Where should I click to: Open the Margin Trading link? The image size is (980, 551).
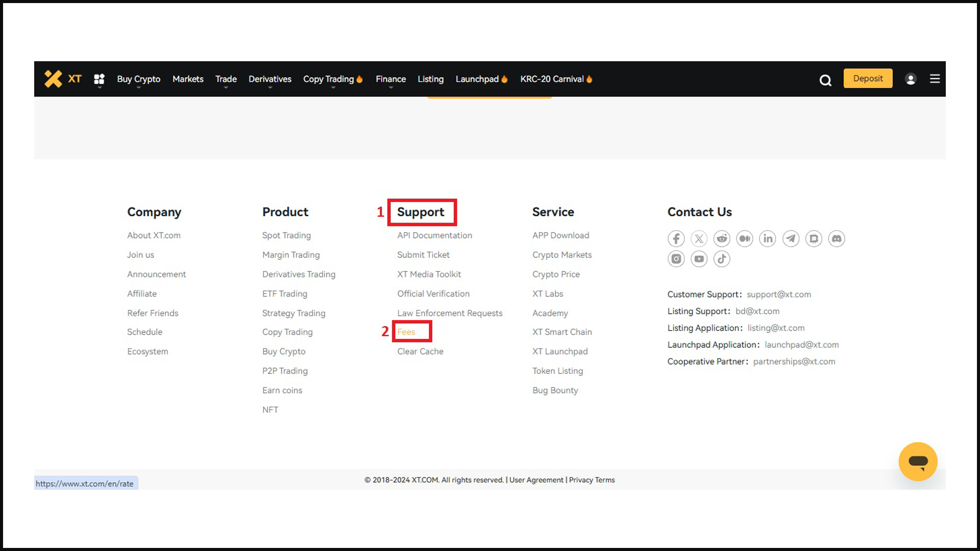pyautogui.click(x=291, y=255)
